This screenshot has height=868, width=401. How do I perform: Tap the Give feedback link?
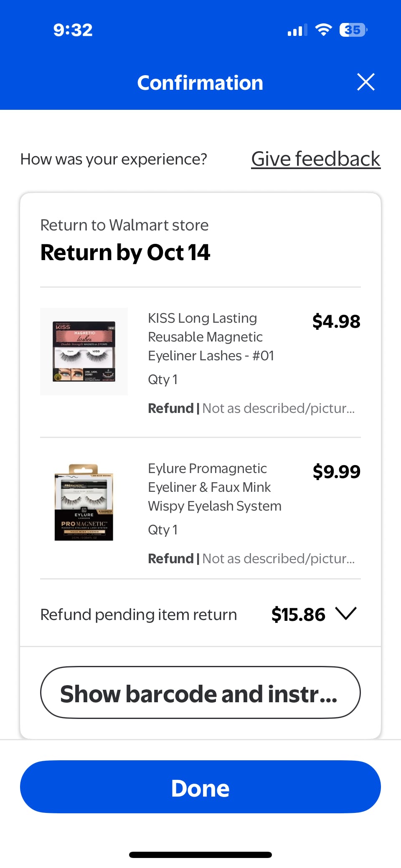pyautogui.click(x=315, y=159)
